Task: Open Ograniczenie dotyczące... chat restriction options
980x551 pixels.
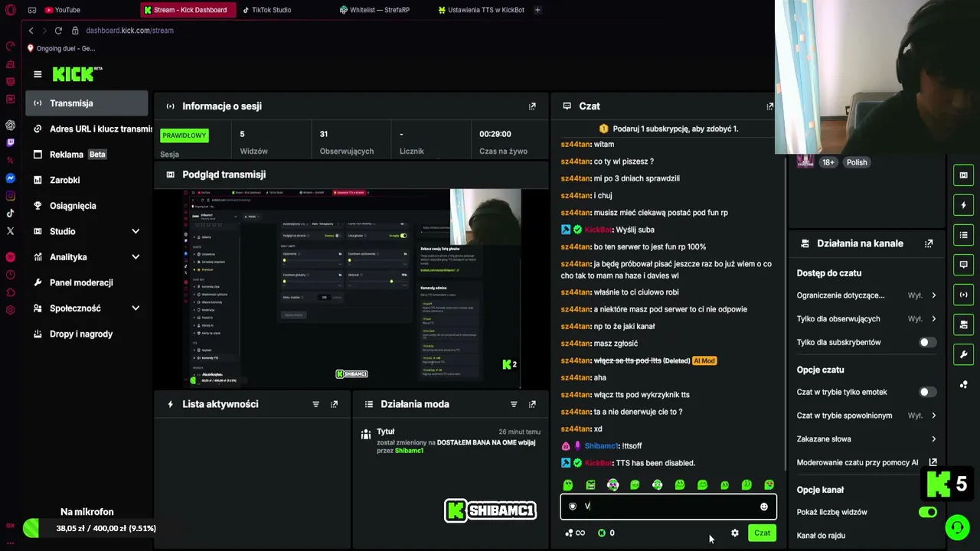Action: click(866, 295)
